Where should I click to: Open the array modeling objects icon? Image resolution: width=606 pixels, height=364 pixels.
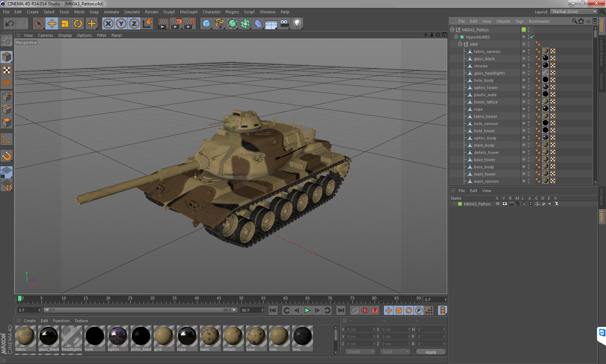[245, 24]
